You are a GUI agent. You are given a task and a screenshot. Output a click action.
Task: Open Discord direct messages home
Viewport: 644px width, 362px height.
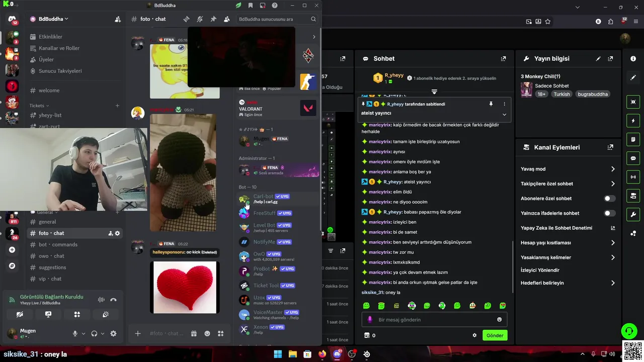click(x=12, y=19)
